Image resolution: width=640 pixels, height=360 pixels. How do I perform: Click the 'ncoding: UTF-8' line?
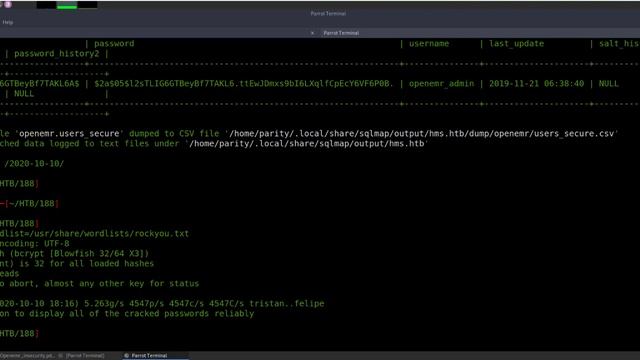[35, 244]
